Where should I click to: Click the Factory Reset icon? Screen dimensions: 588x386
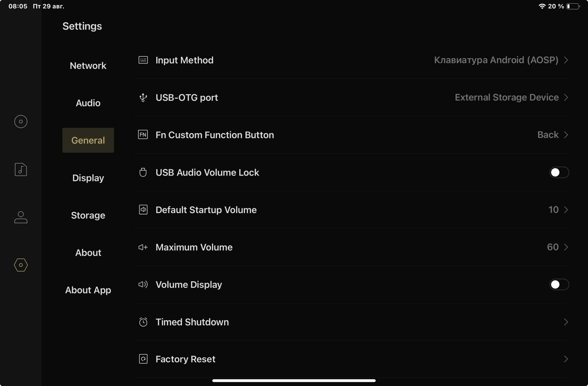pos(143,359)
